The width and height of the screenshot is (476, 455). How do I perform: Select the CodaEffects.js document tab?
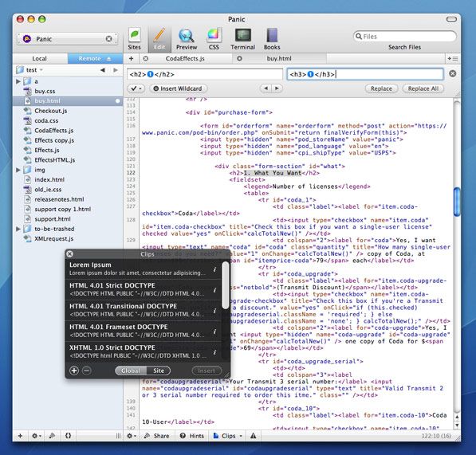pyautogui.click(x=185, y=58)
